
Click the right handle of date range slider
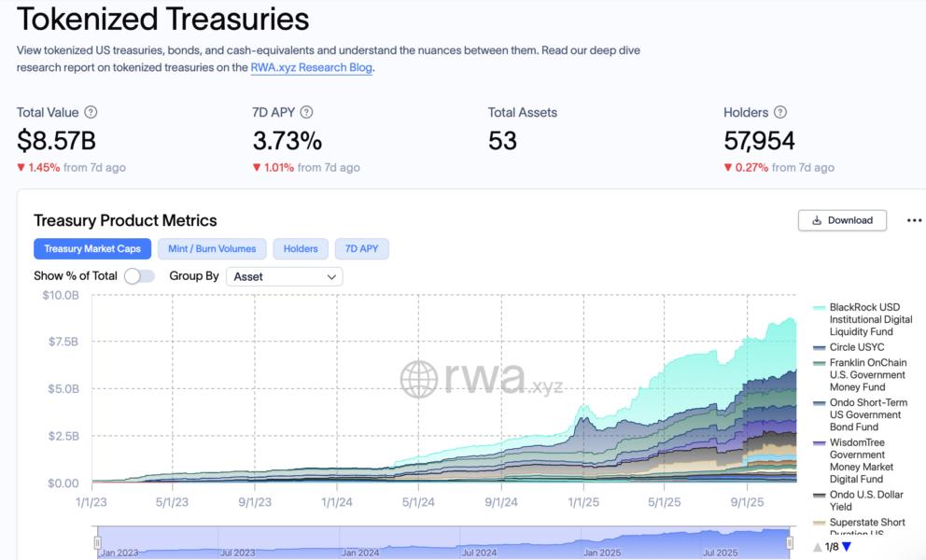(x=790, y=542)
